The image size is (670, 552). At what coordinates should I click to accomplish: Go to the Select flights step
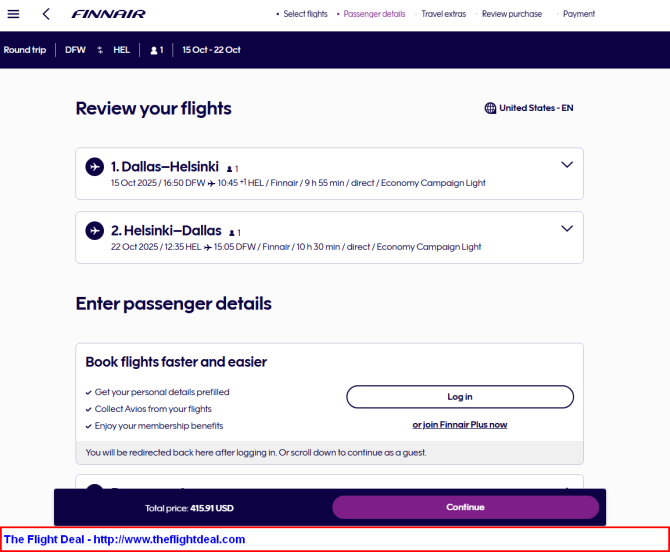tap(305, 14)
